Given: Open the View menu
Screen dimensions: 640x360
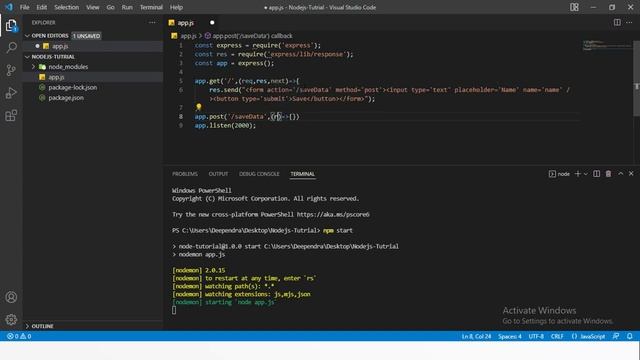Looking at the screenshot, I should click(x=93, y=7).
